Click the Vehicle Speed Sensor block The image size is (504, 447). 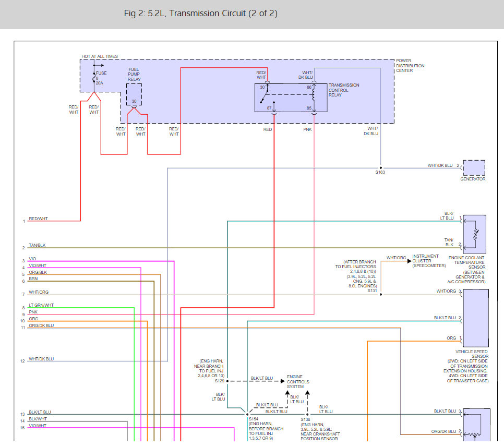pos(475,318)
